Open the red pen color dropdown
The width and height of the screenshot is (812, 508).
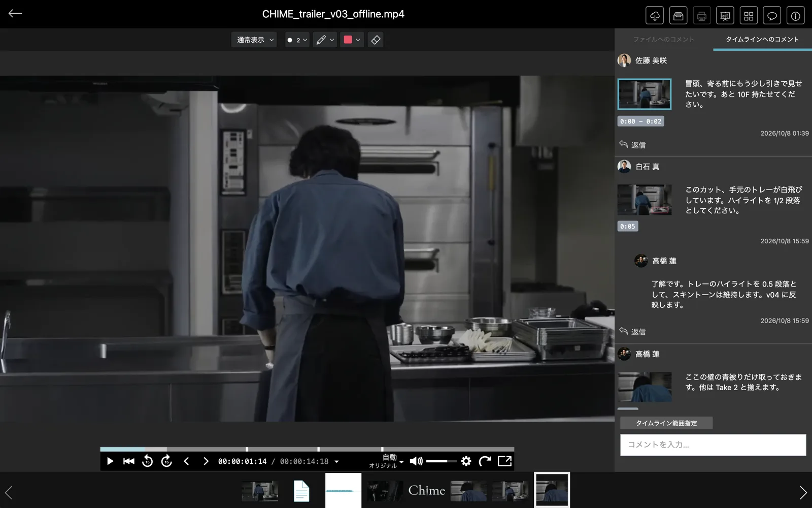(x=352, y=40)
